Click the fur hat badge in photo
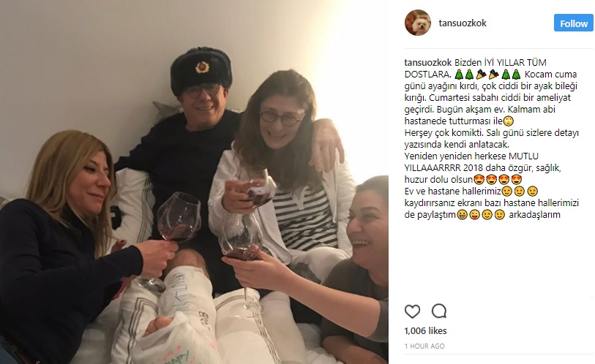The image size is (595, 364). click(x=202, y=67)
